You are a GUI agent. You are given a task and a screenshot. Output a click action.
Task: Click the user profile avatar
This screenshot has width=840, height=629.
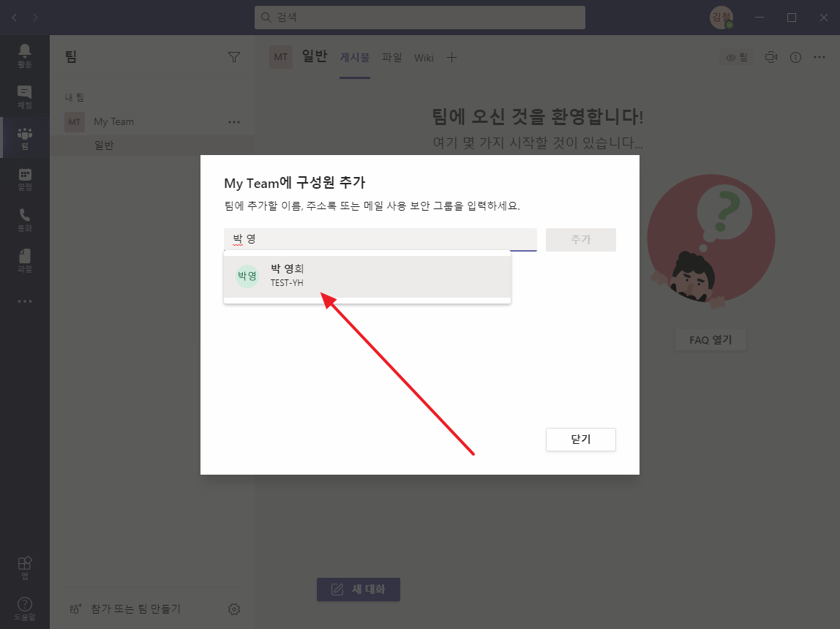pyautogui.click(x=721, y=18)
